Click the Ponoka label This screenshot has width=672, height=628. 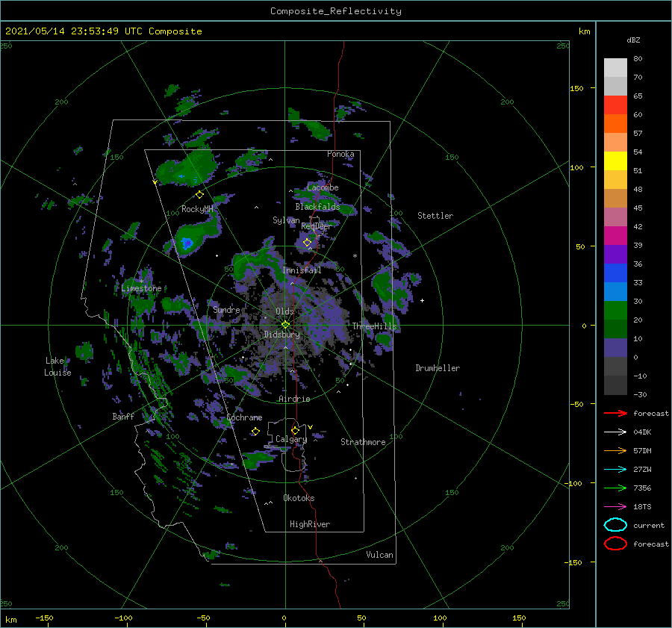(340, 154)
